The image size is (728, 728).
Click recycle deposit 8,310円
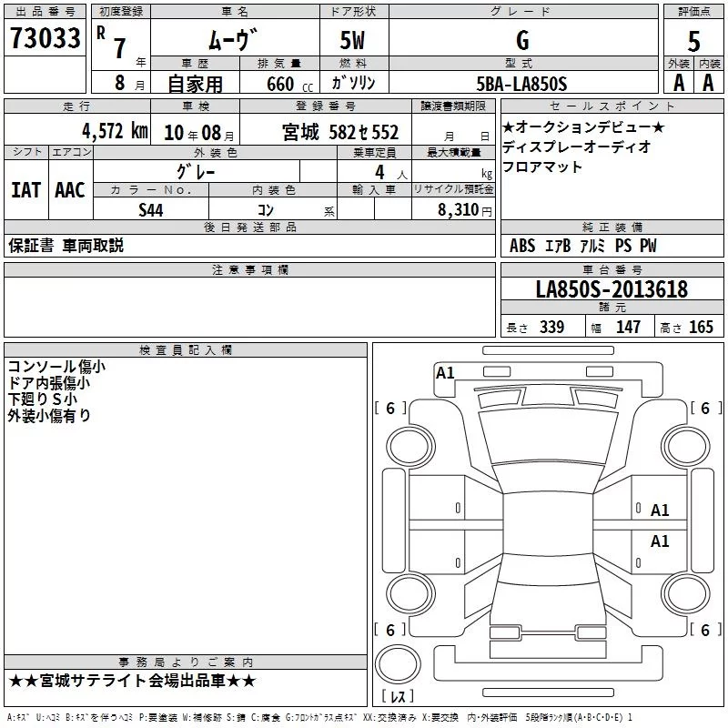465,210
